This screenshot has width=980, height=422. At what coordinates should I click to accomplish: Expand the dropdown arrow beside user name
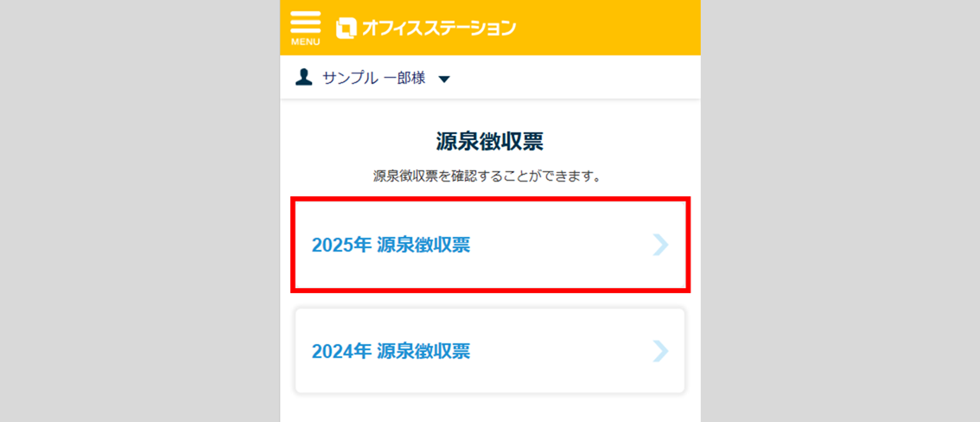click(444, 80)
